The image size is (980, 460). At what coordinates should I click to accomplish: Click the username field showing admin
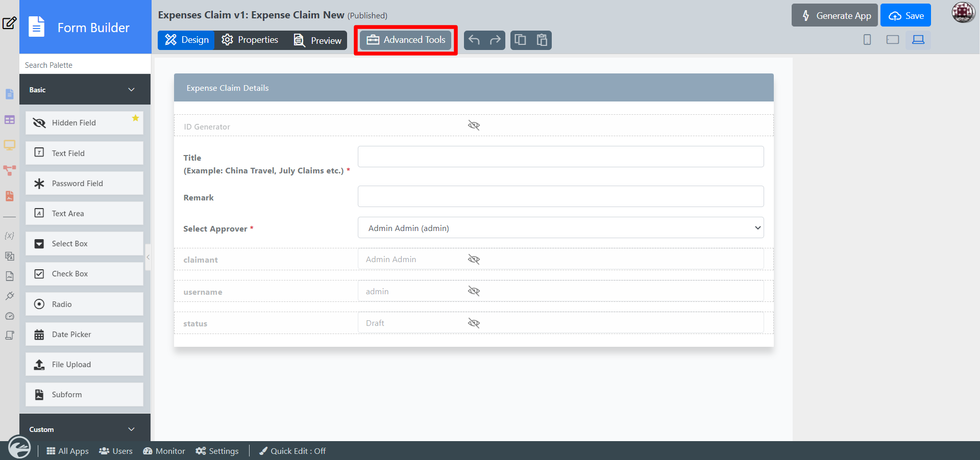coord(560,291)
